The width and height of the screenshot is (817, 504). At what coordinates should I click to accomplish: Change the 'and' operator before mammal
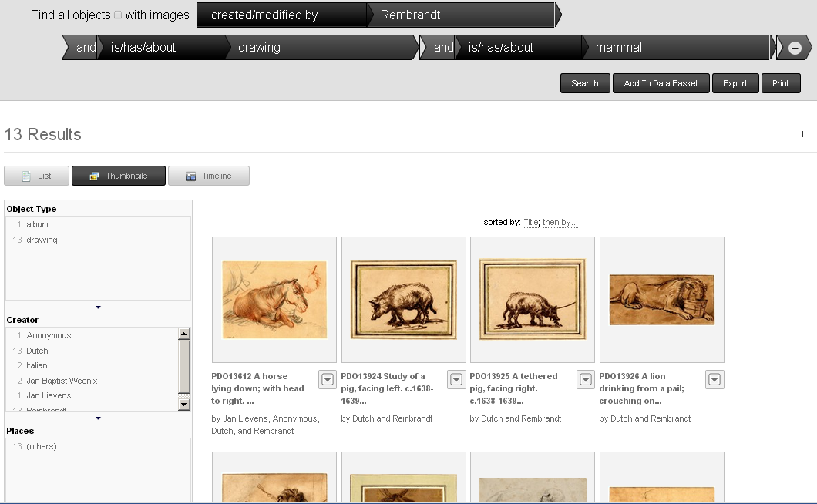442,48
